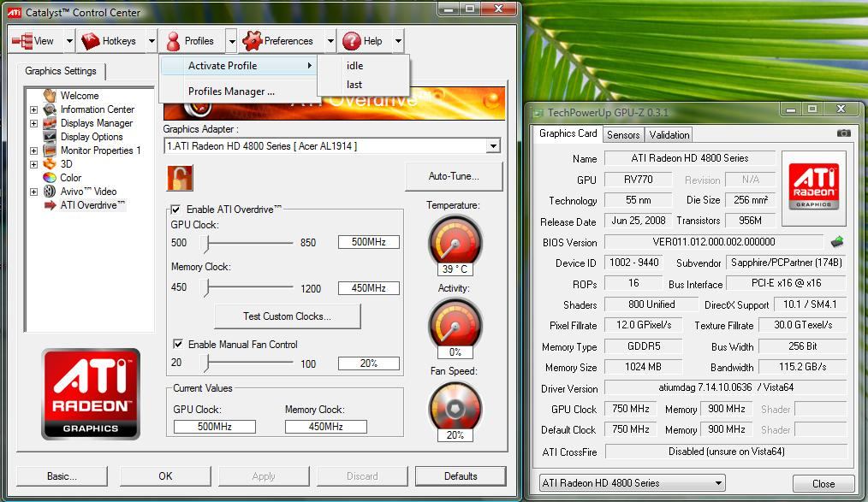
Task: Open the Help dropdown arrow
Action: [x=398, y=41]
